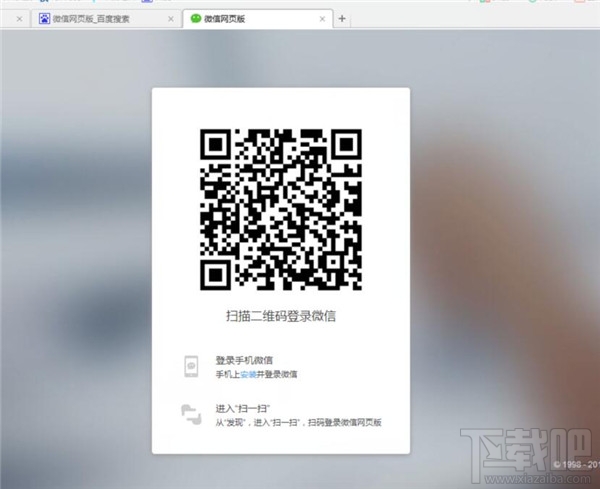600x489 pixels.
Task: Click the phone WeChat icon beside 登录手机微信
Action: [191, 366]
